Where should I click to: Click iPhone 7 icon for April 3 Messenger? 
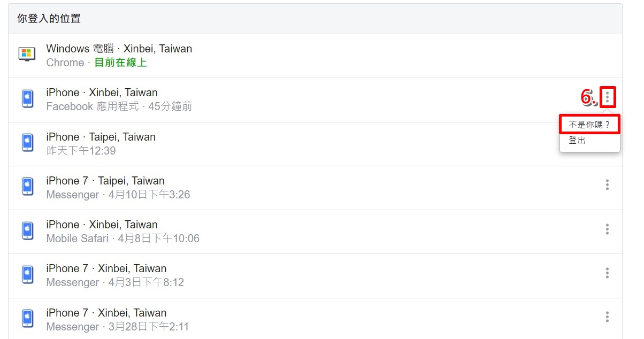pos(27,274)
